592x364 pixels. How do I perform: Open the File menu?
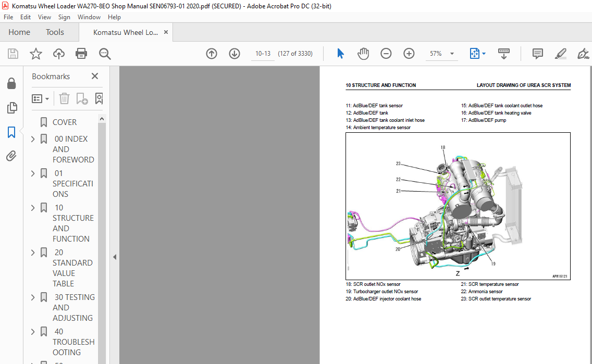(8, 17)
